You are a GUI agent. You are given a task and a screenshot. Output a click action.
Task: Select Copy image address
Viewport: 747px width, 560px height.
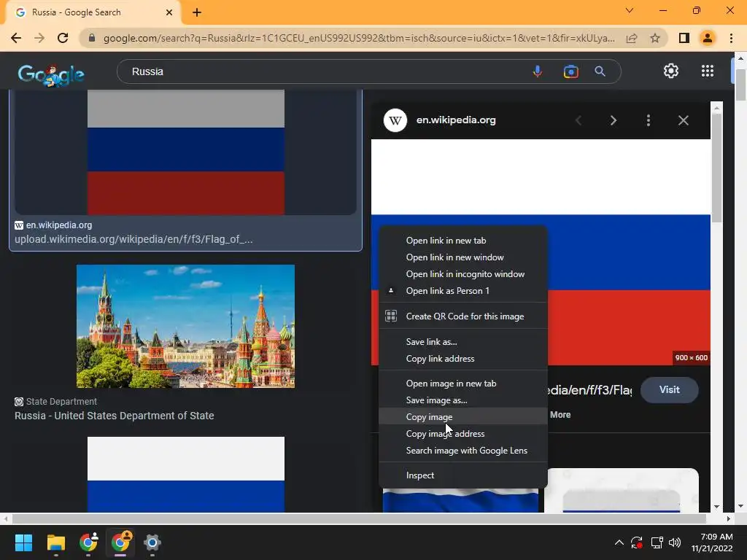coord(463,434)
